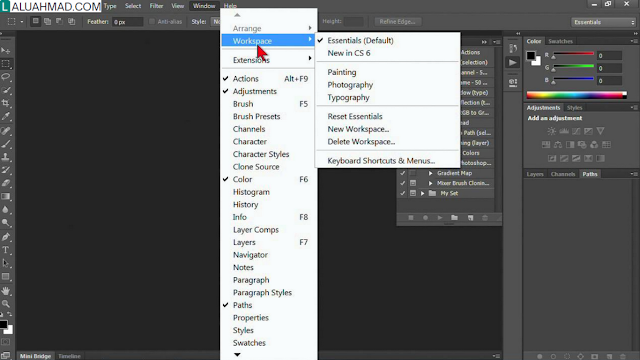Select the Lasso tool
Image resolution: width=640 pixels, height=360 pixels.
coord(6,77)
